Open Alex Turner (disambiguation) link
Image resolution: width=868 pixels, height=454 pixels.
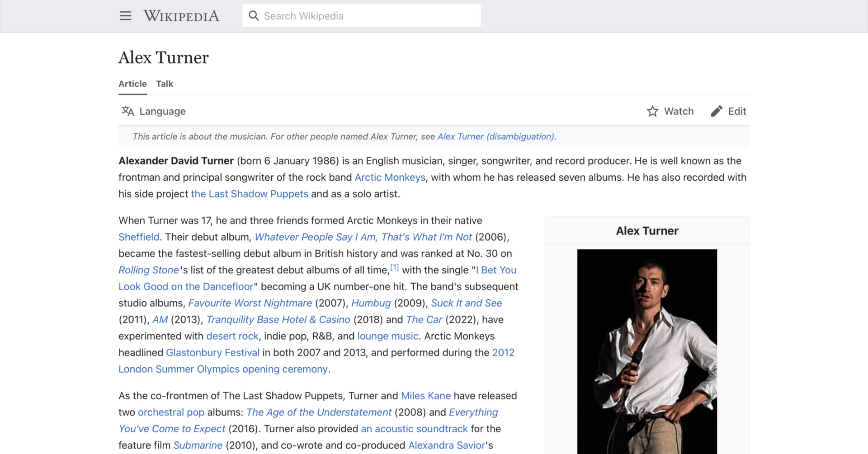[496, 136]
